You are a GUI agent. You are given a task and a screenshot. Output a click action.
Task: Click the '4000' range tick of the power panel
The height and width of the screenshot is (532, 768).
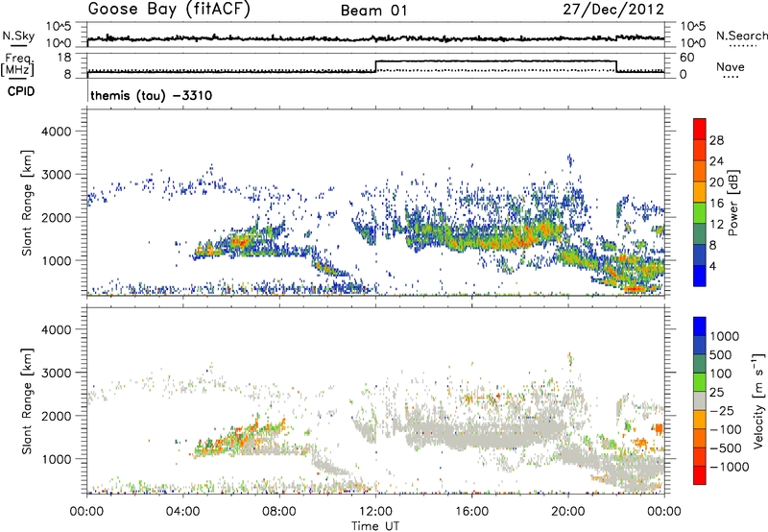[x=56, y=132]
